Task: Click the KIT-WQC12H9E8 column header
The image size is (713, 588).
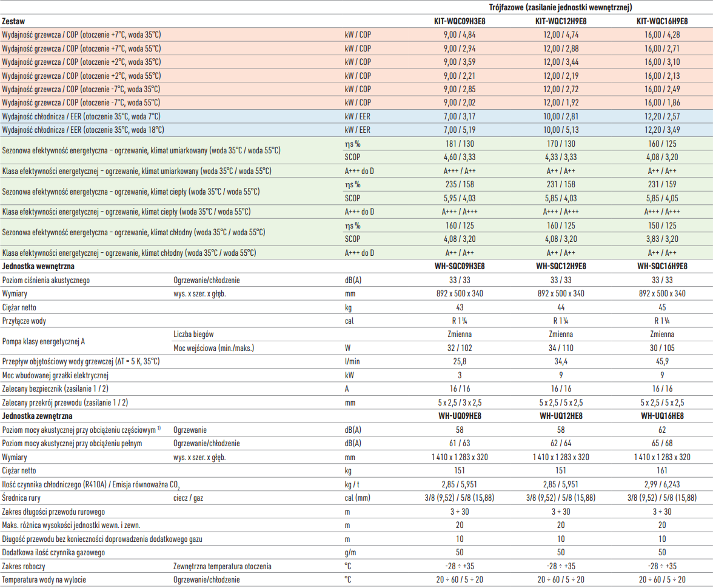Action: click(x=561, y=21)
